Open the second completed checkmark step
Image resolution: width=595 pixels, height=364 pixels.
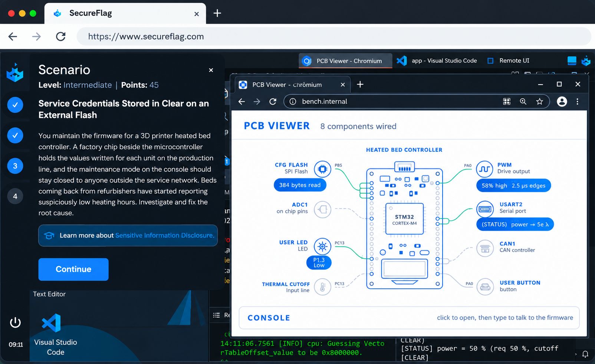(x=15, y=135)
